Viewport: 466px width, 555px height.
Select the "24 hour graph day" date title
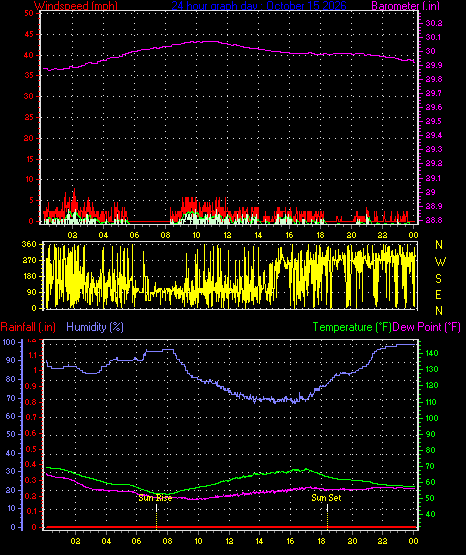click(x=259, y=6)
